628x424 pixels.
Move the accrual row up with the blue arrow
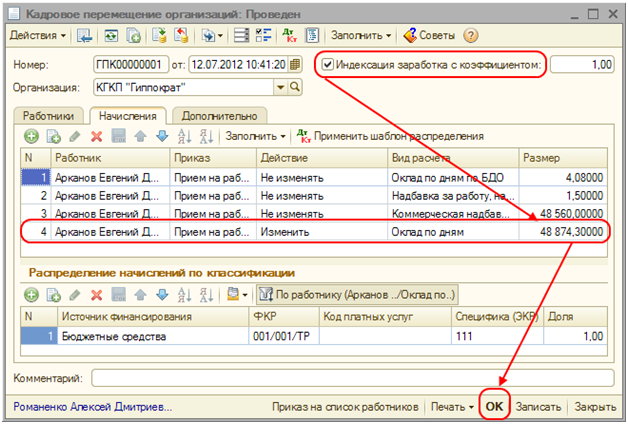pos(140,136)
